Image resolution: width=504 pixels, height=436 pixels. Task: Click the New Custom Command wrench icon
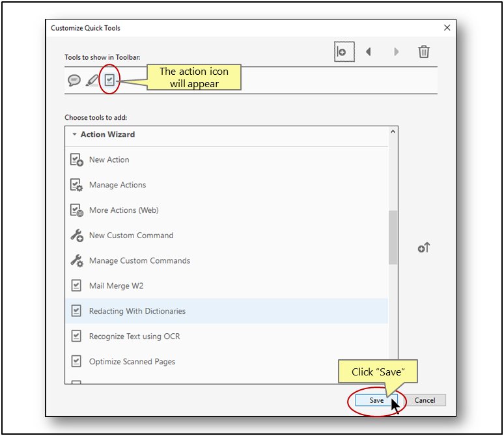[77, 236]
